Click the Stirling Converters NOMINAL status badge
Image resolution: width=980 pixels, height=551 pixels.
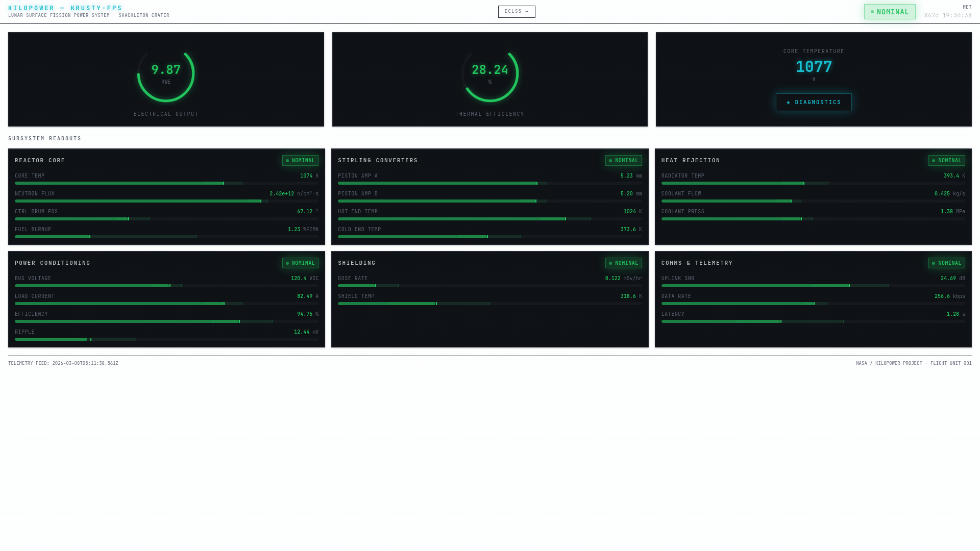[623, 161]
